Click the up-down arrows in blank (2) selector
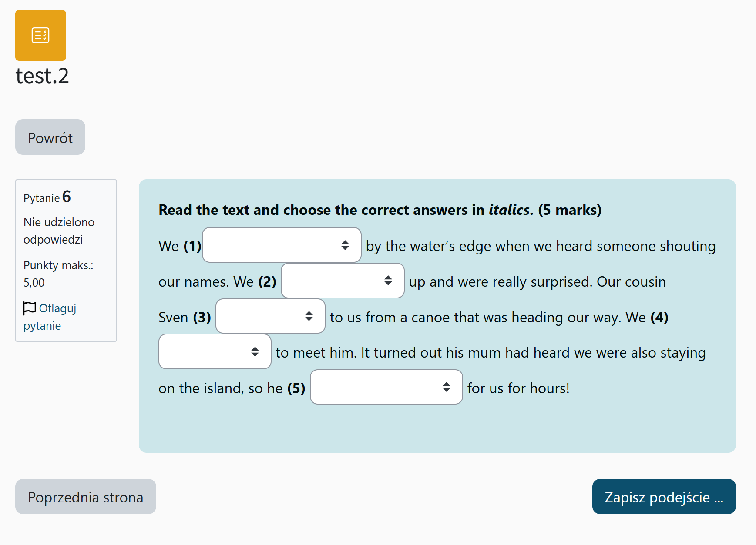The height and width of the screenshot is (545, 756). tap(388, 281)
